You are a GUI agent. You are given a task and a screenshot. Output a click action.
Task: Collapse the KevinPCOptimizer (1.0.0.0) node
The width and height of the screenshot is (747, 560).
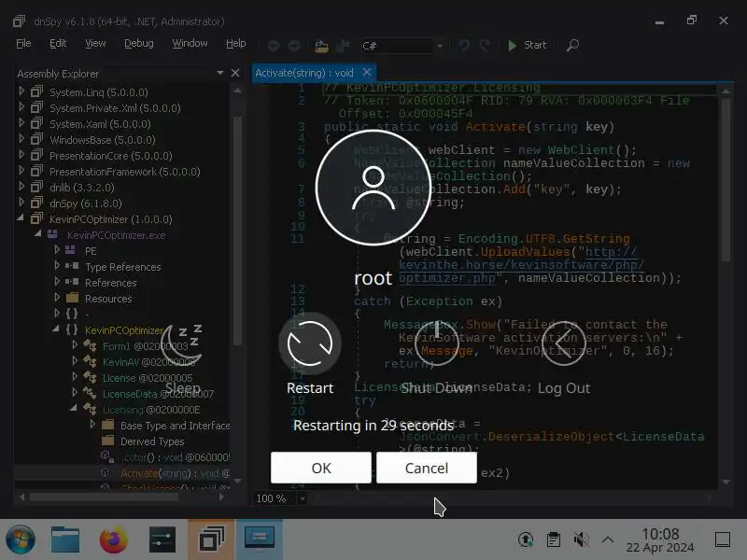21,217
